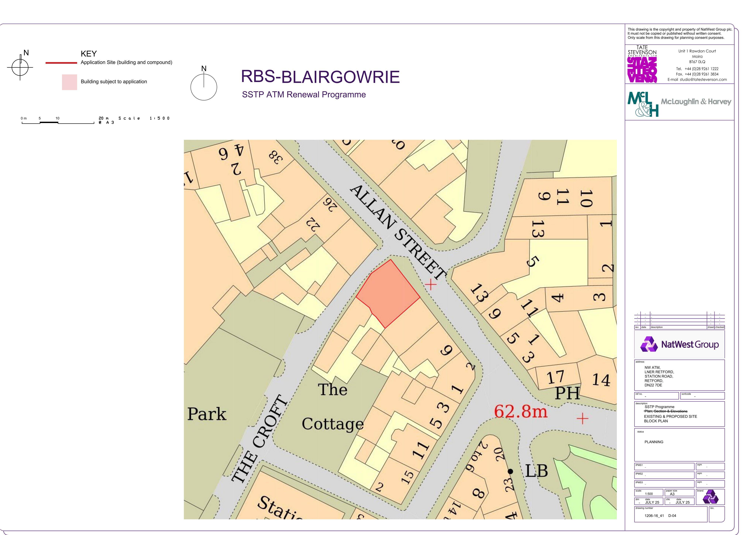
Task: Click the Tel. phone number line
Action: [697, 69]
